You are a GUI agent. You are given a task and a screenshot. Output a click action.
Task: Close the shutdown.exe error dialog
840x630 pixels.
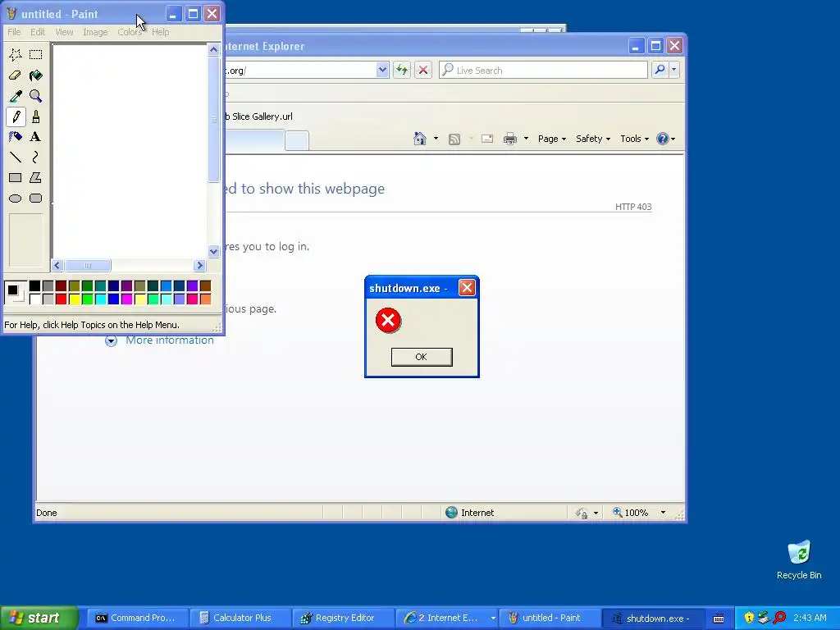click(467, 288)
